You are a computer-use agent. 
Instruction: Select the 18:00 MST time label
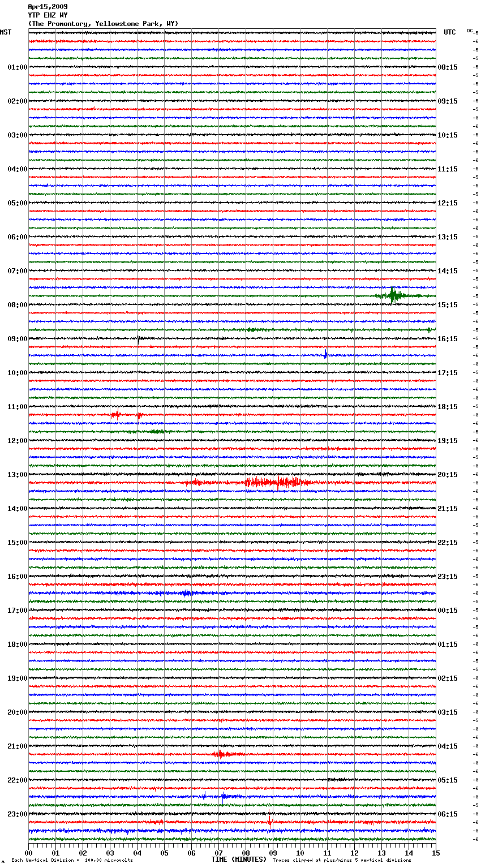(18, 644)
